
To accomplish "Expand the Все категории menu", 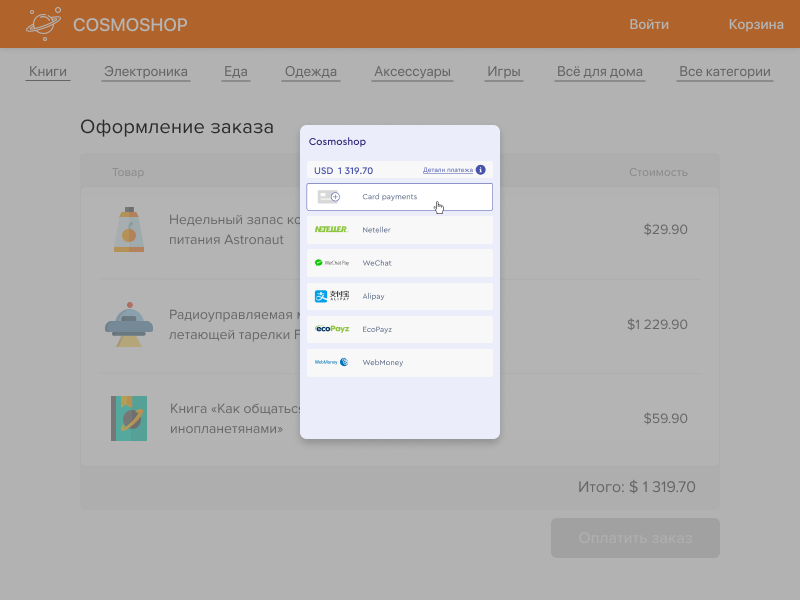I will coord(725,71).
